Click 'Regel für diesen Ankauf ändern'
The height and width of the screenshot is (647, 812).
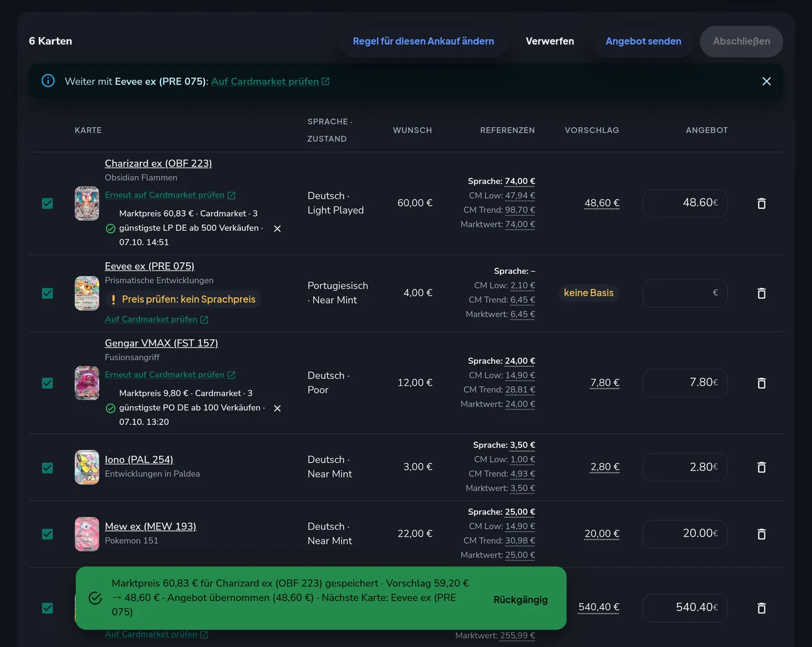click(423, 41)
